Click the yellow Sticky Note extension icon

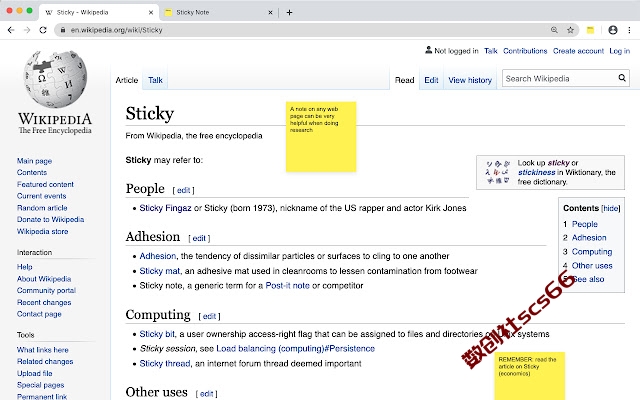click(x=590, y=30)
